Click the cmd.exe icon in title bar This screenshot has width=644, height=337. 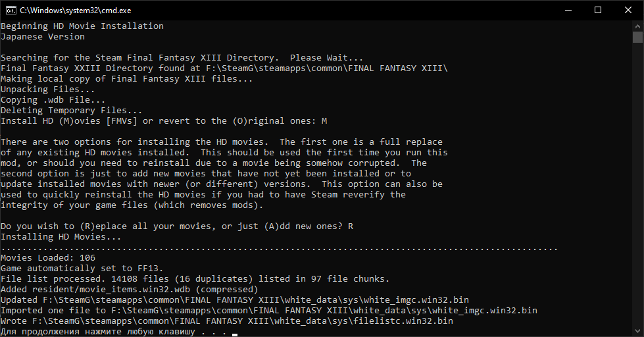click(10, 10)
